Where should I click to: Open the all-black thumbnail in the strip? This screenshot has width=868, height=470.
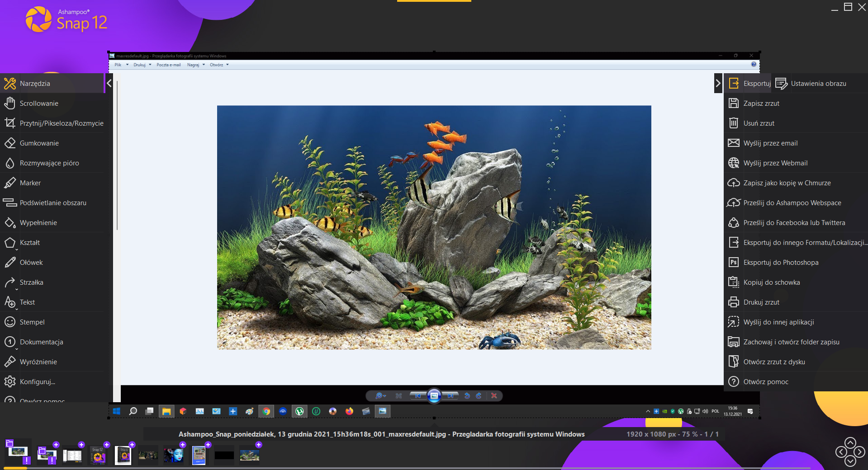tap(224, 455)
